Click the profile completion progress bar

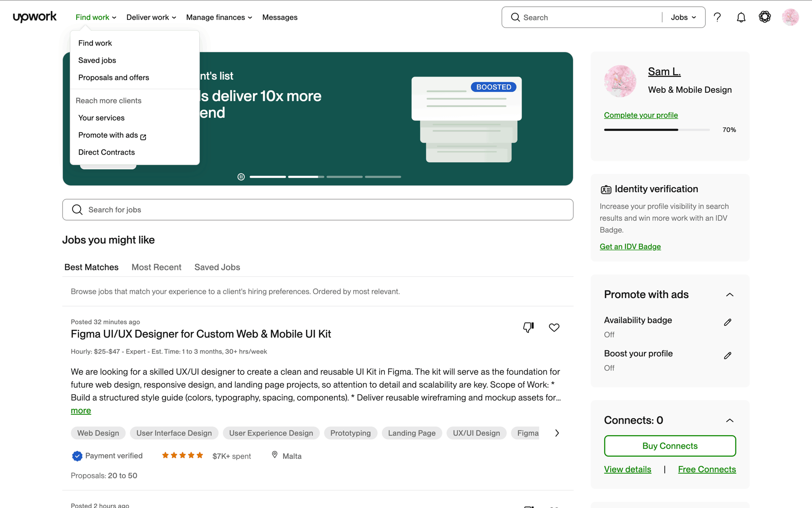[657, 130]
